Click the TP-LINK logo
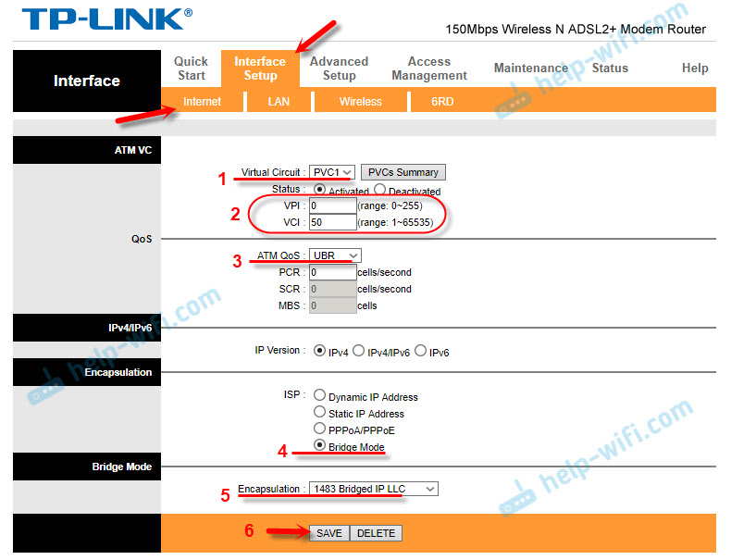Viewport: 731px width, 560px height. (x=107, y=19)
